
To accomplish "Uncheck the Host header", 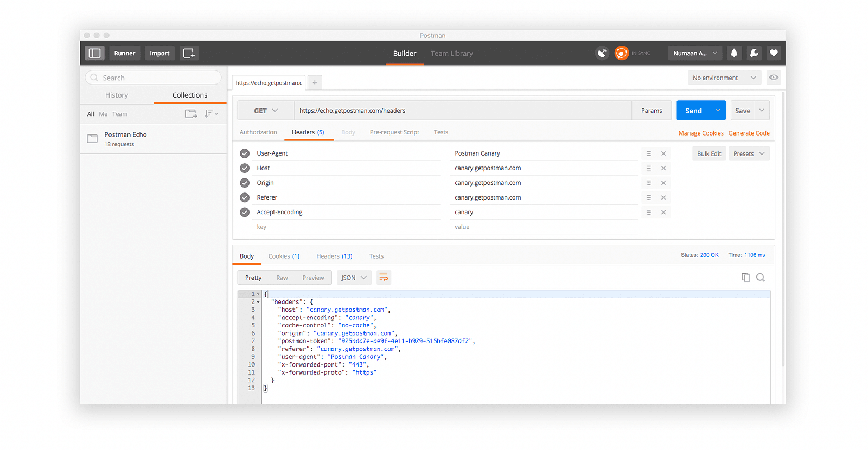I will pyautogui.click(x=245, y=168).
